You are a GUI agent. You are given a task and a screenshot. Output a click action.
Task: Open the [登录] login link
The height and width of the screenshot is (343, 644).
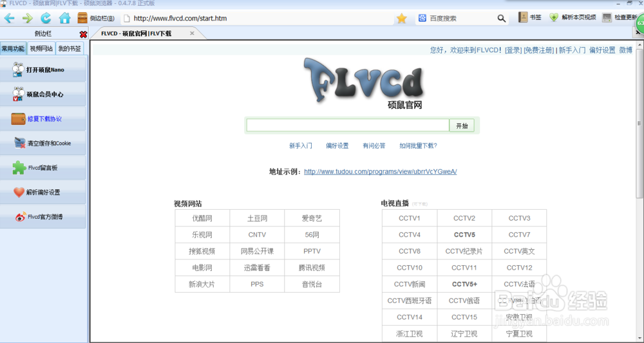[513, 50]
